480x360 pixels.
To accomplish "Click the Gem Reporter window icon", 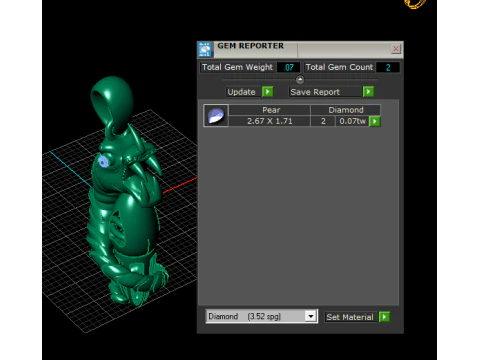I will pos(205,50).
